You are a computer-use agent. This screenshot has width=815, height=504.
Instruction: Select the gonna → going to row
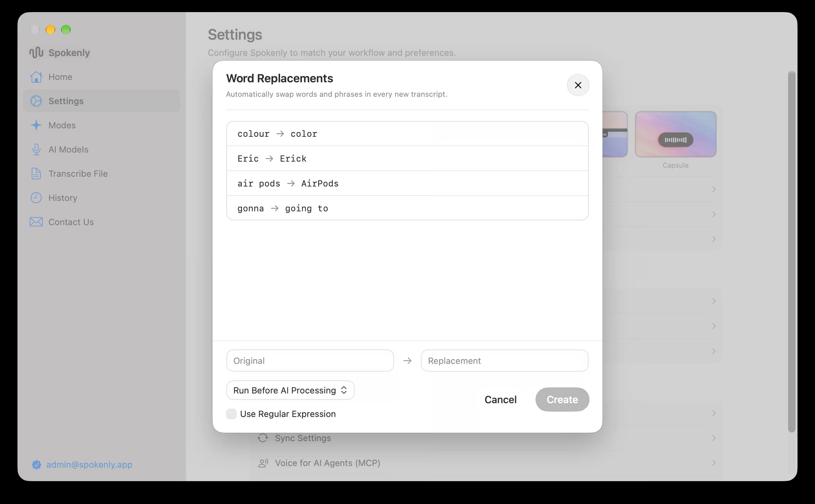(x=407, y=208)
